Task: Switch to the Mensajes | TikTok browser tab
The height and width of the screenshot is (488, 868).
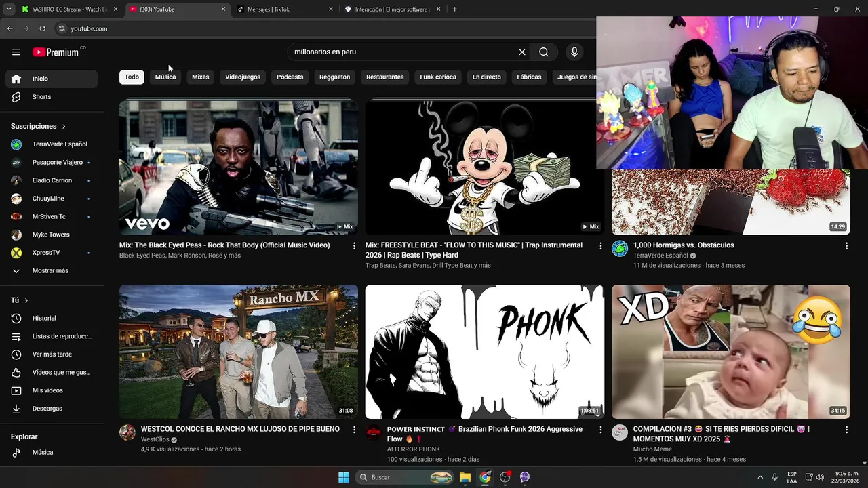Action: tap(285, 9)
